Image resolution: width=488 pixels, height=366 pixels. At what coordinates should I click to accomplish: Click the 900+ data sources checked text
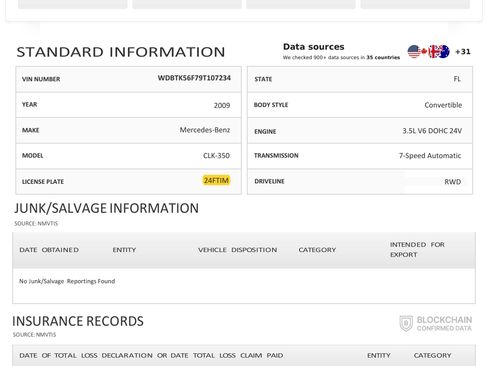click(341, 58)
